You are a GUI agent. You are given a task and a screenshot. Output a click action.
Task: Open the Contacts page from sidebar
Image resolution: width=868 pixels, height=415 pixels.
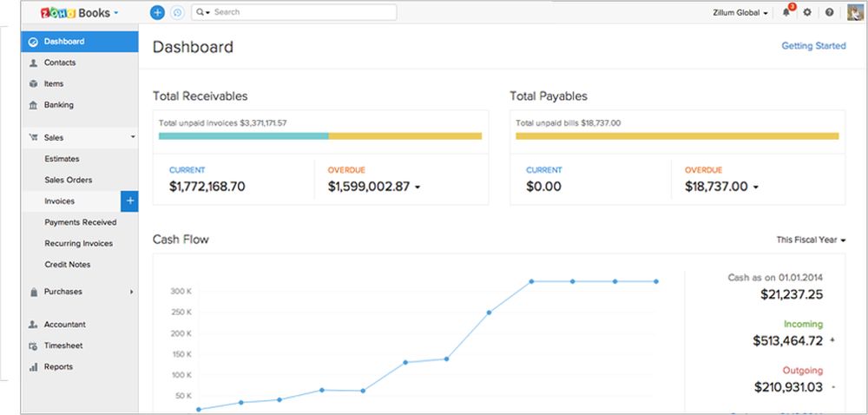coord(60,63)
